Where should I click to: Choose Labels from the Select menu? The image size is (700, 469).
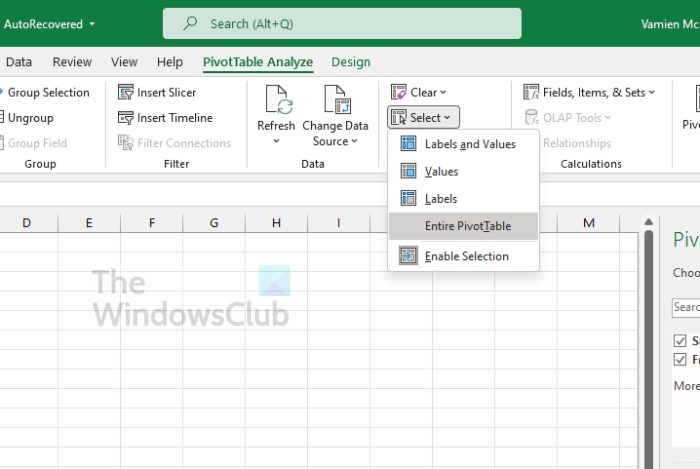[x=463, y=199]
